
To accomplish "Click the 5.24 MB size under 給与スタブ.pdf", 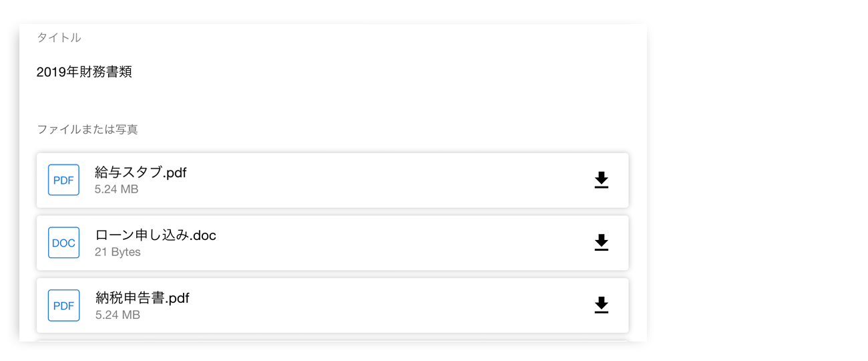I will [117, 189].
